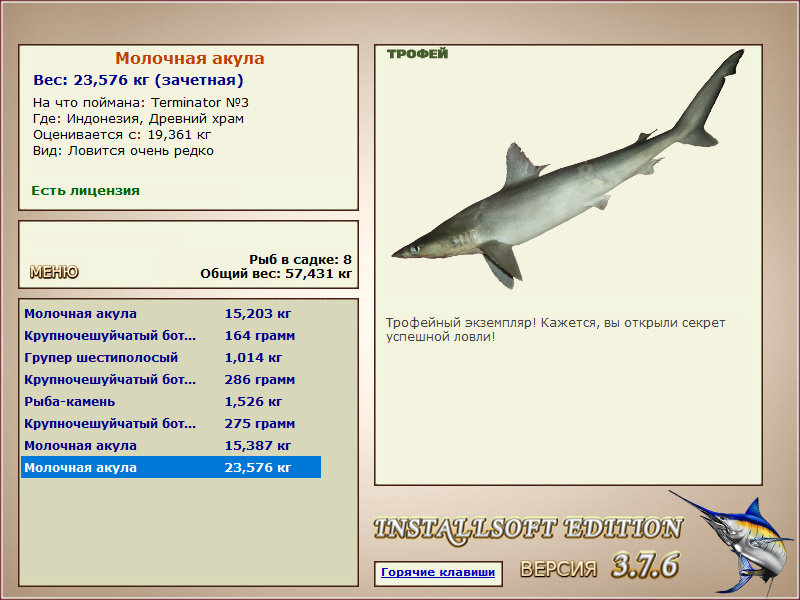This screenshot has height=600, width=800.
Task: Click the green Есть лицензия text
Action: click(x=85, y=191)
